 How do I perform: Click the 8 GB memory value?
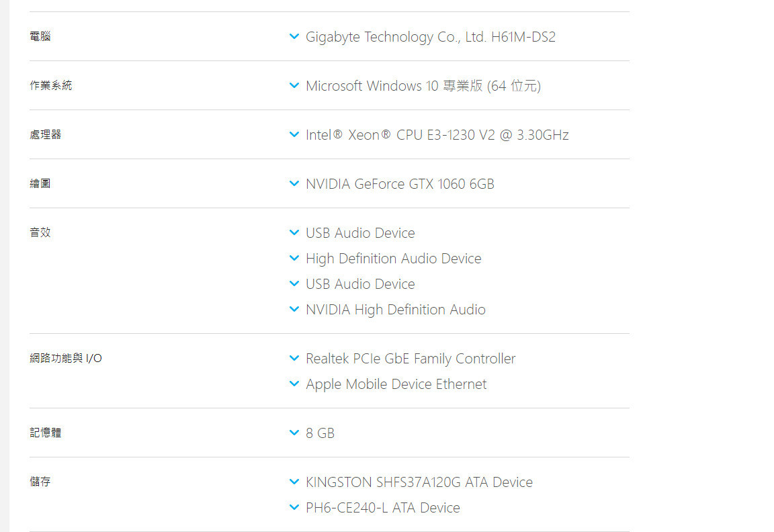(320, 433)
